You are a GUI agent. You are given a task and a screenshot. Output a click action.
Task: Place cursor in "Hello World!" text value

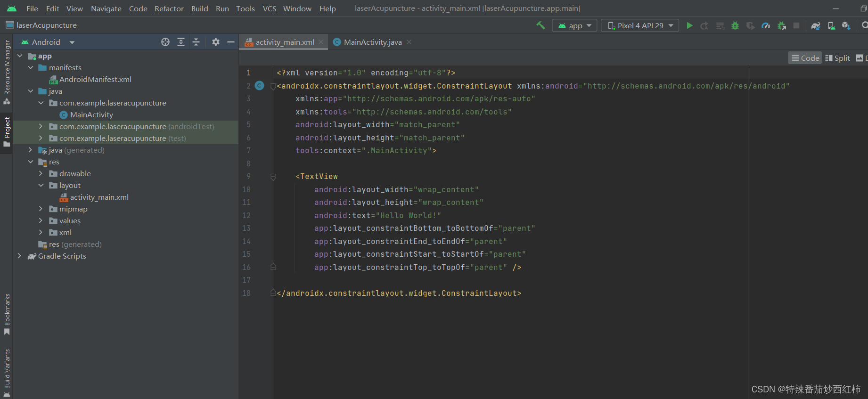[x=408, y=215]
